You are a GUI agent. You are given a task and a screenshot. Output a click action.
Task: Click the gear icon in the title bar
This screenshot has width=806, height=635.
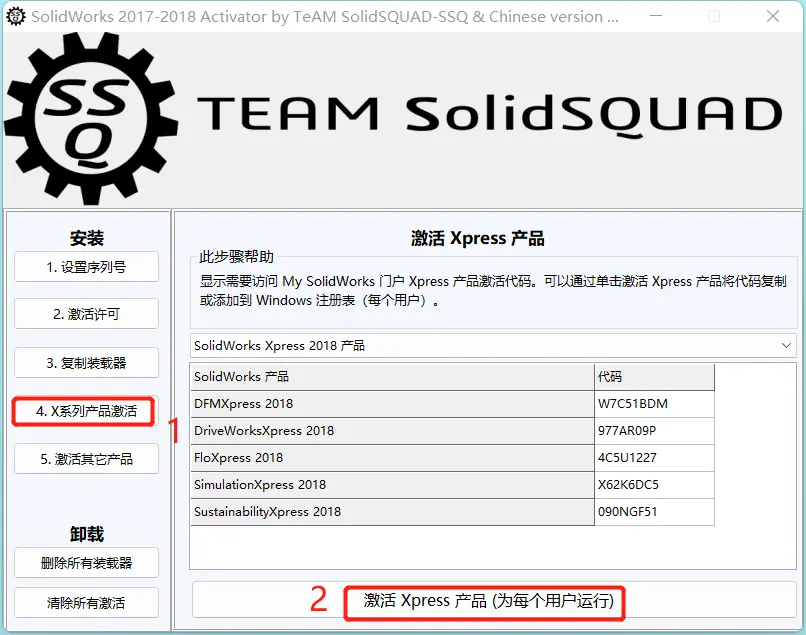(15, 16)
